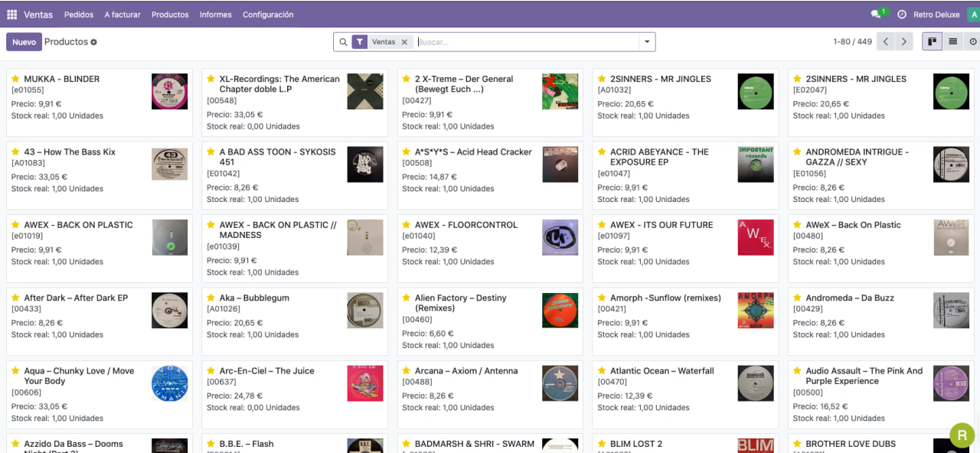This screenshot has width=980, height=453.
Task: Open the Amorph - Sunflow (remixes) cover thumbnail
Action: tap(755, 310)
